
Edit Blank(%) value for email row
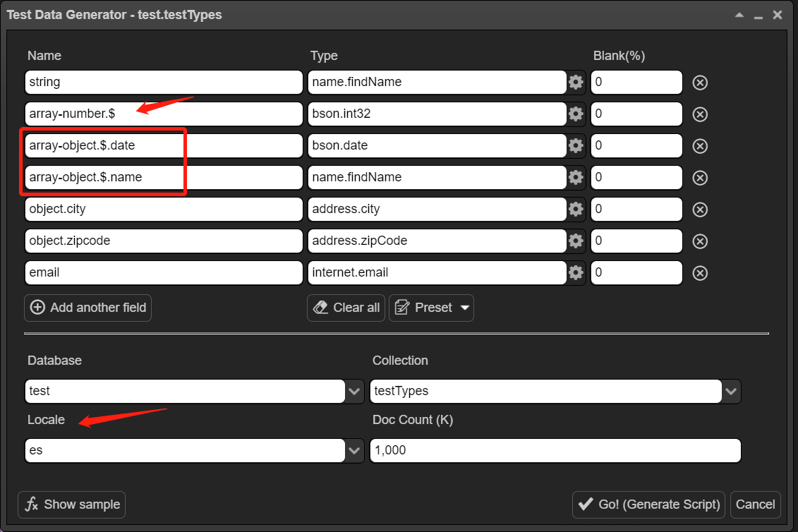(x=636, y=272)
